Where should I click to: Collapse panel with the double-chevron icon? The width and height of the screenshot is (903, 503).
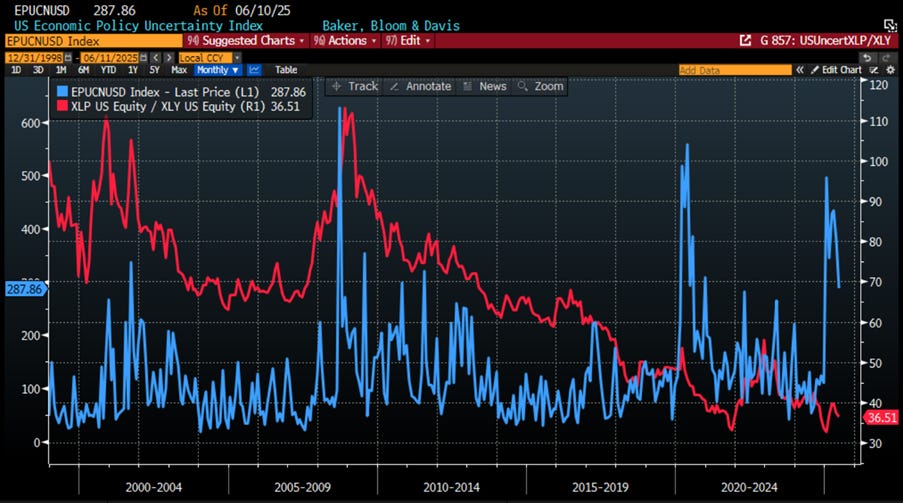[x=800, y=70]
